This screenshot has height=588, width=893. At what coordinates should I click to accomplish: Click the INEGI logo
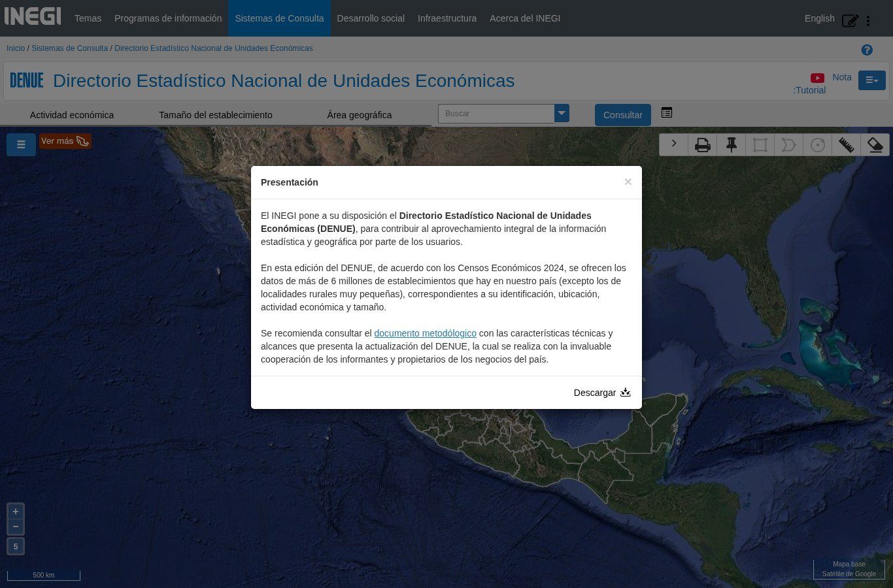[x=33, y=17]
